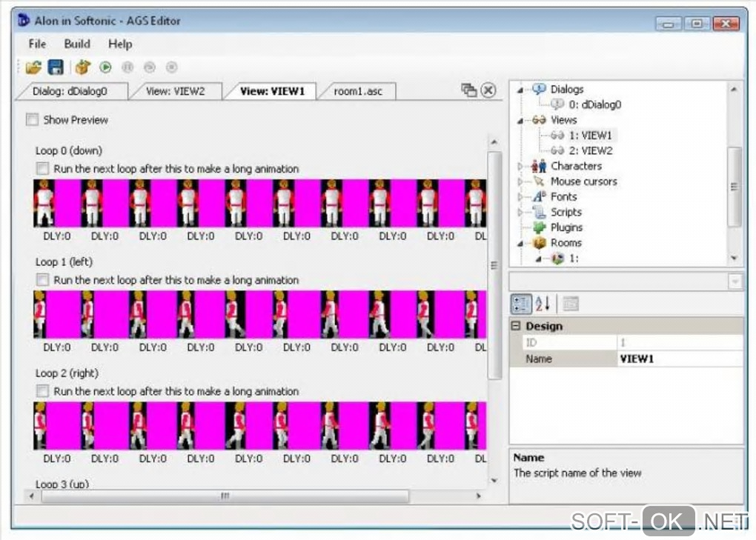Screen dimensions: 756x540
Task: Sort properties alphabetically with the A-Z icon
Action: coord(543,304)
